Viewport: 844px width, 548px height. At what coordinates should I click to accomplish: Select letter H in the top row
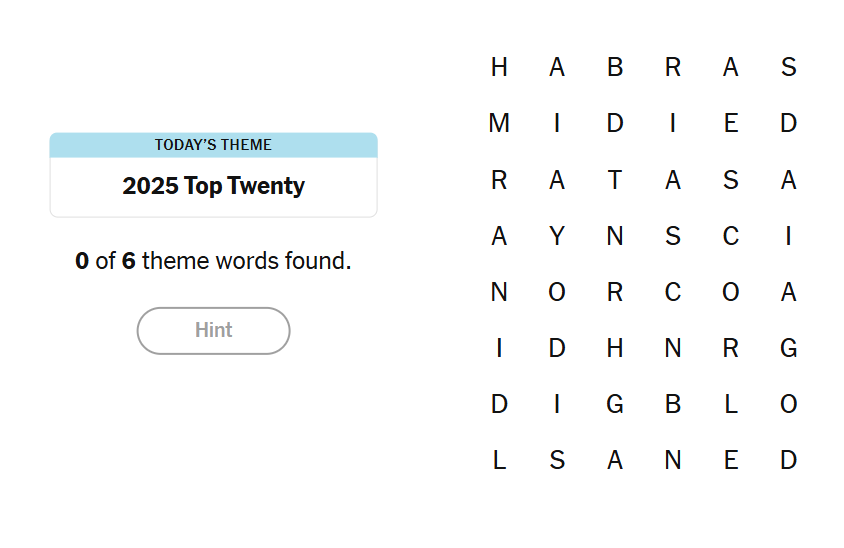tap(499, 68)
